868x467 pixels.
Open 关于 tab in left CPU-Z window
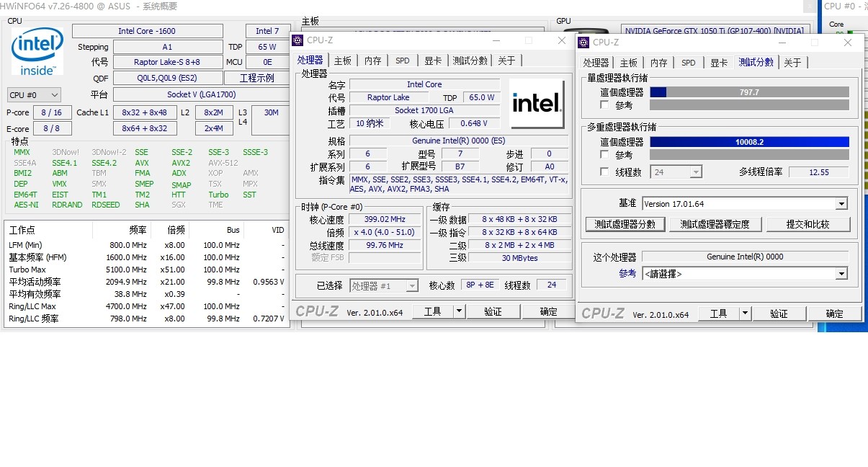tap(506, 61)
